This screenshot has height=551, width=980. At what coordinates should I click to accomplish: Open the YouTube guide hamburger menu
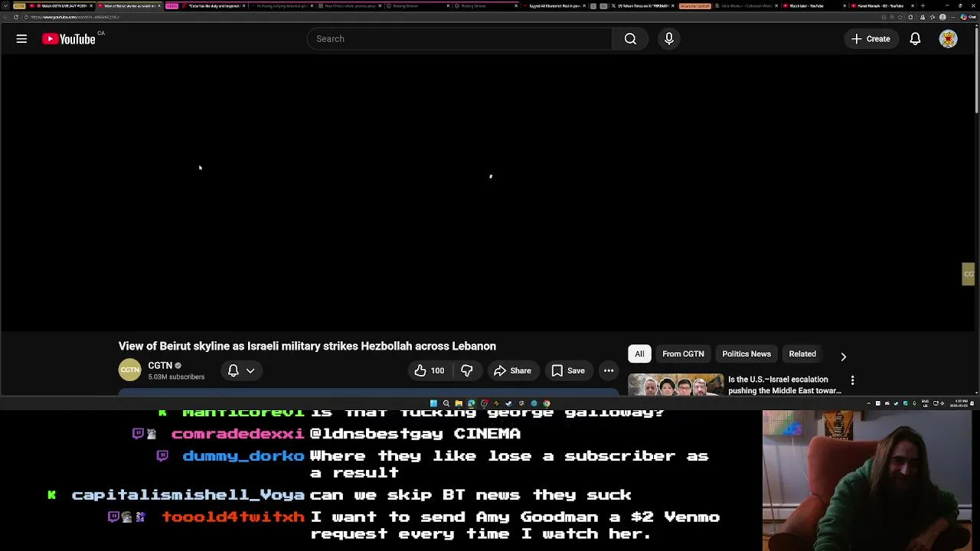point(21,38)
